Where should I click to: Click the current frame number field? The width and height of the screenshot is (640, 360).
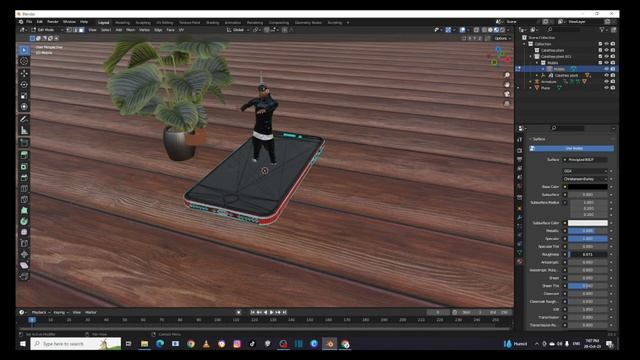438,312
